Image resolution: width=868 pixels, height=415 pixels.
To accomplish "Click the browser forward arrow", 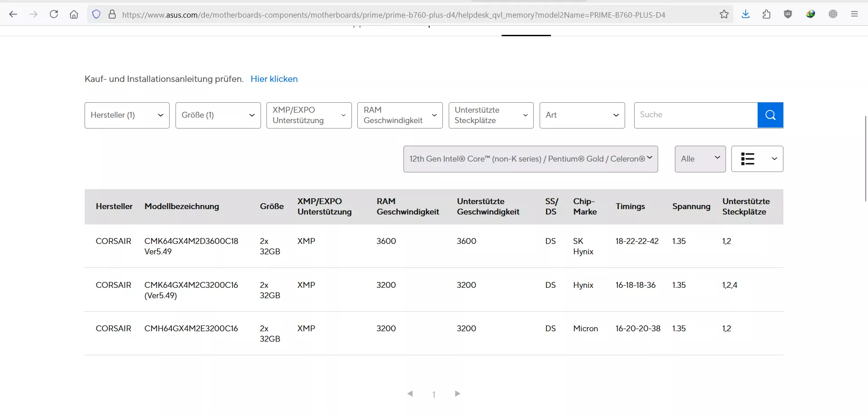I will 33,14.
